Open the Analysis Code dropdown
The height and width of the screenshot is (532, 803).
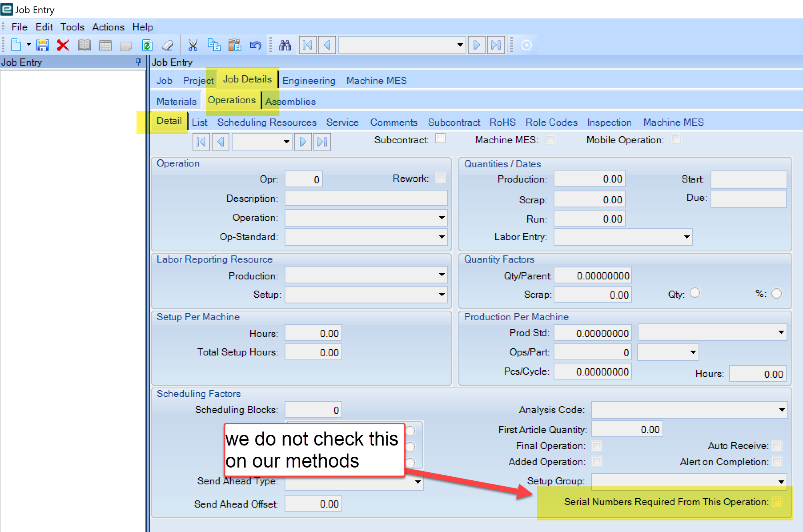(x=781, y=410)
